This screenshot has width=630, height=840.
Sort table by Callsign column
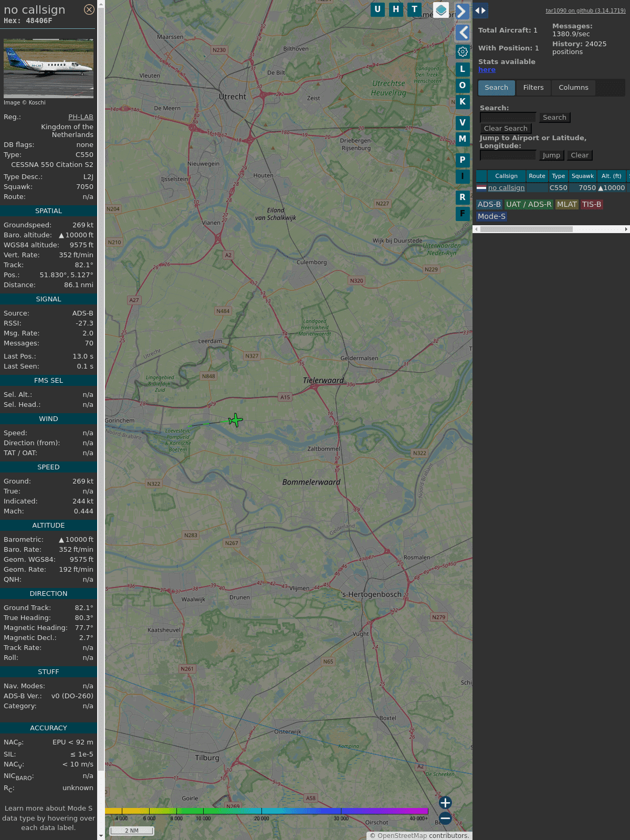click(506, 176)
